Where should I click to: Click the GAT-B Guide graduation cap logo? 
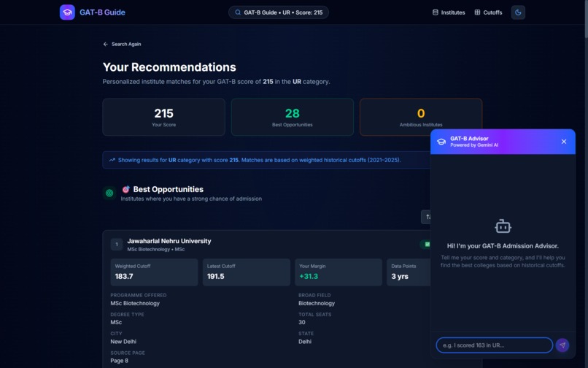pos(67,12)
